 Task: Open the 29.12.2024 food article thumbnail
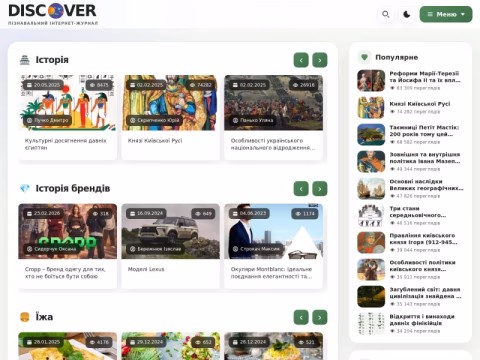click(x=170, y=346)
